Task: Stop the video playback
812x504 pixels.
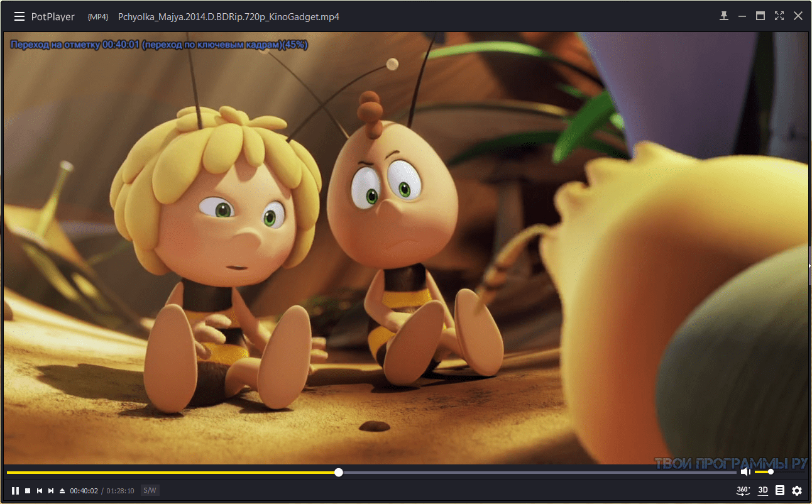Action: tap(28, 490)
